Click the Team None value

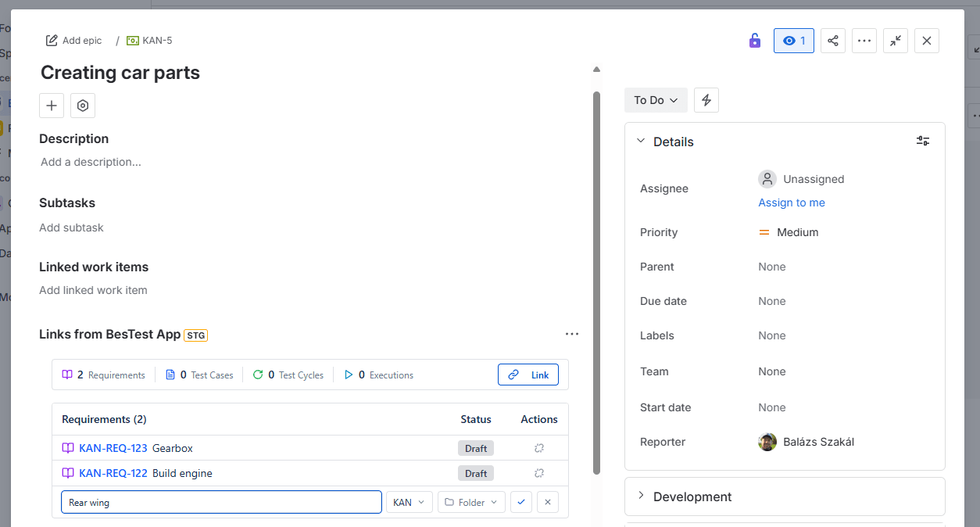click(772, 371)
